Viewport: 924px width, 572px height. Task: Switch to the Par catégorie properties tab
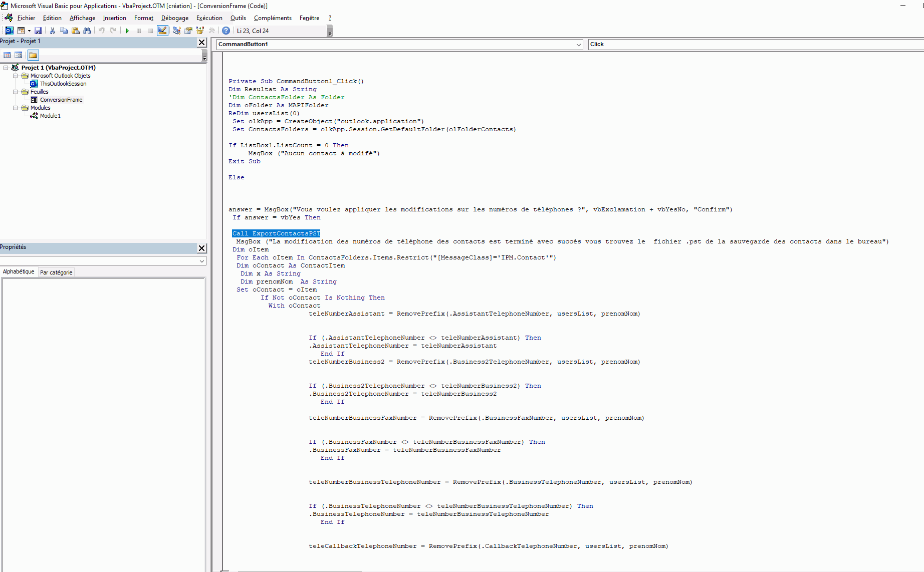(56, 272)
